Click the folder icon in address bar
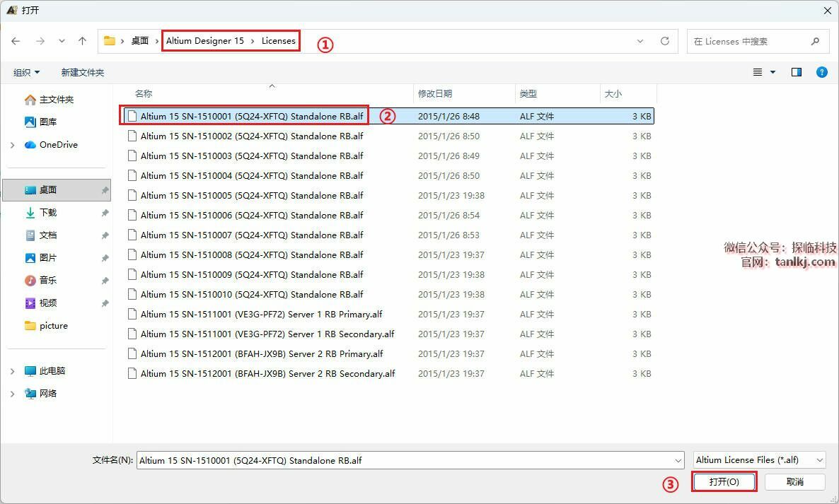839x504 pixels. pyautogui.click(x=110, y=40)
